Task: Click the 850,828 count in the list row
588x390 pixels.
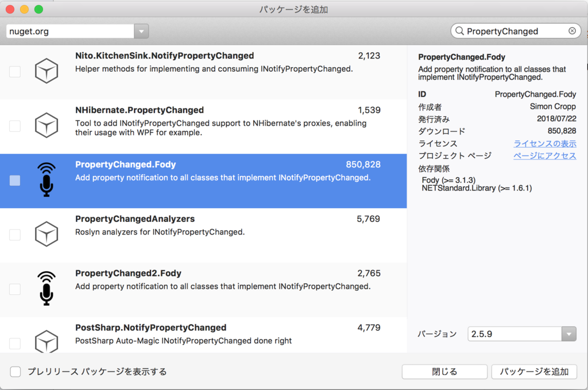Action: (363, 165)
